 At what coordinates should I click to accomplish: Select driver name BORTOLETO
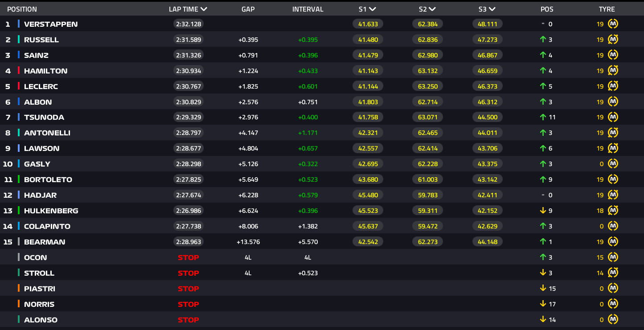[48, 179]
